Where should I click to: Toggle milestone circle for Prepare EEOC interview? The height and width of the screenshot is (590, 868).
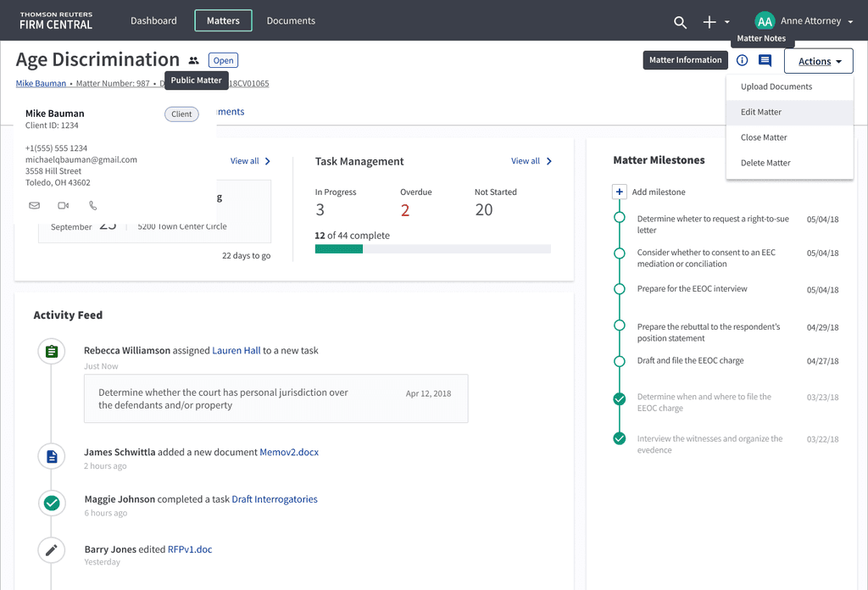coord(620,289)
